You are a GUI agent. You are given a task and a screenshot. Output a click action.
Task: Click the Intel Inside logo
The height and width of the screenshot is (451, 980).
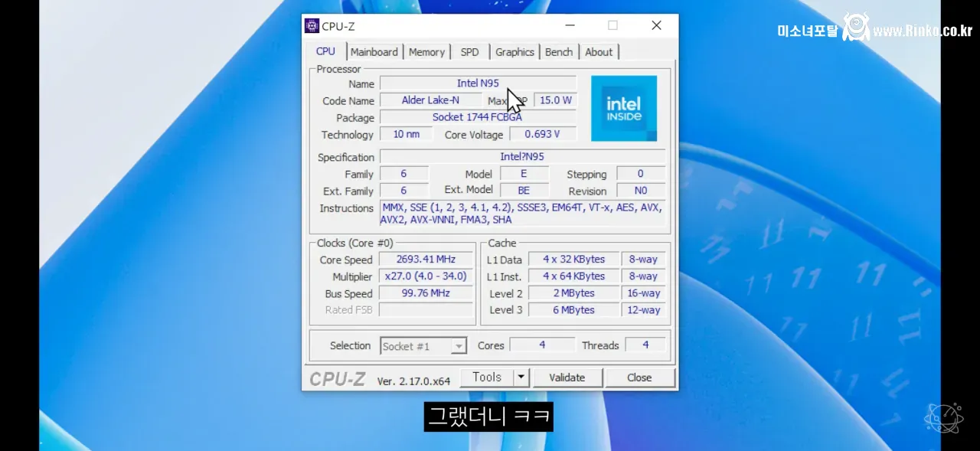point(623,108)
